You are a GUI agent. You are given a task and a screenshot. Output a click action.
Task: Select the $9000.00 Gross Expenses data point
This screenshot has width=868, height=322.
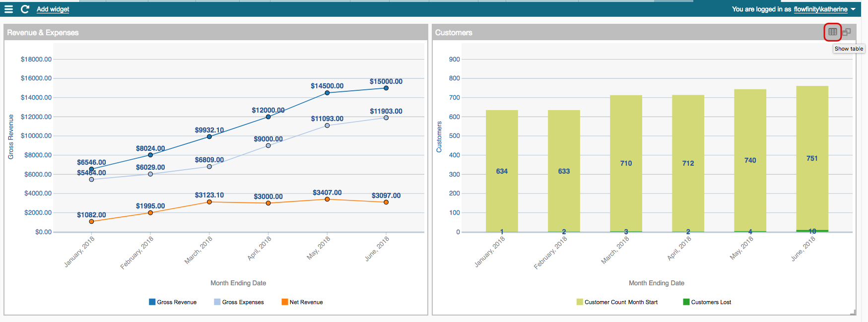[x=268, y=145]
